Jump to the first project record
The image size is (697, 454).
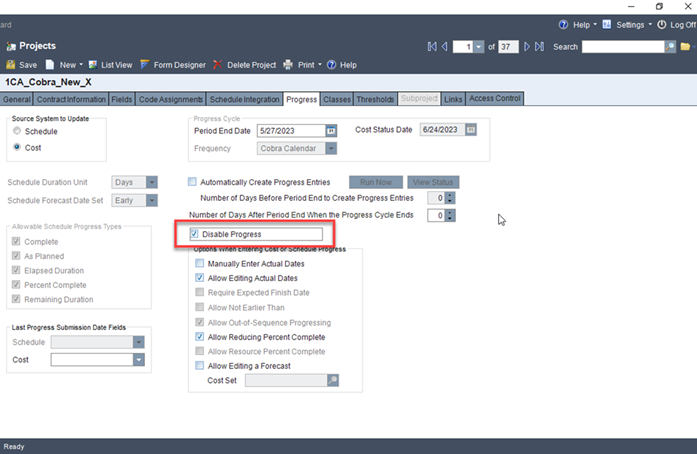coord(432,47)
